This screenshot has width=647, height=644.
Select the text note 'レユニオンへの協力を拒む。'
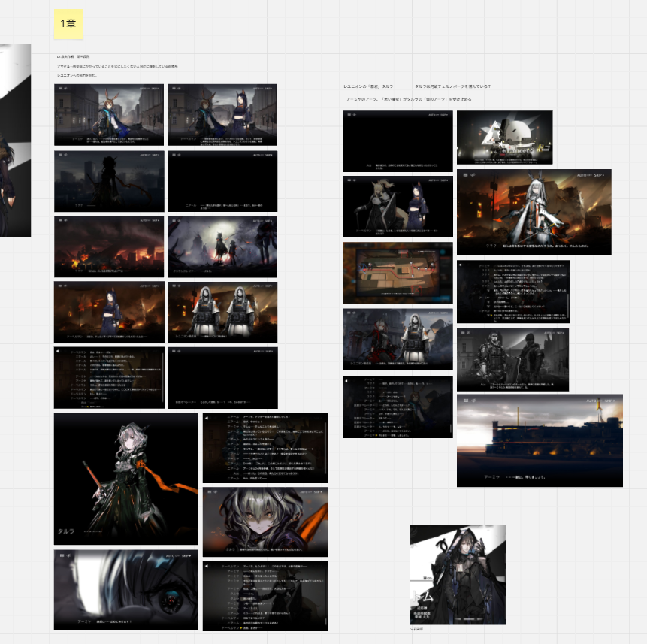tap(77, 75)
